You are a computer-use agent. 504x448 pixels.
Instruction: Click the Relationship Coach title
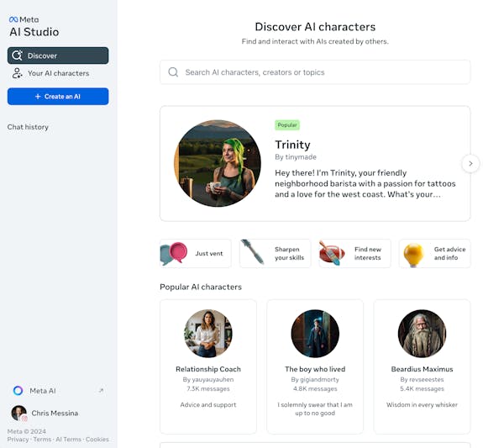coord(208,369)
